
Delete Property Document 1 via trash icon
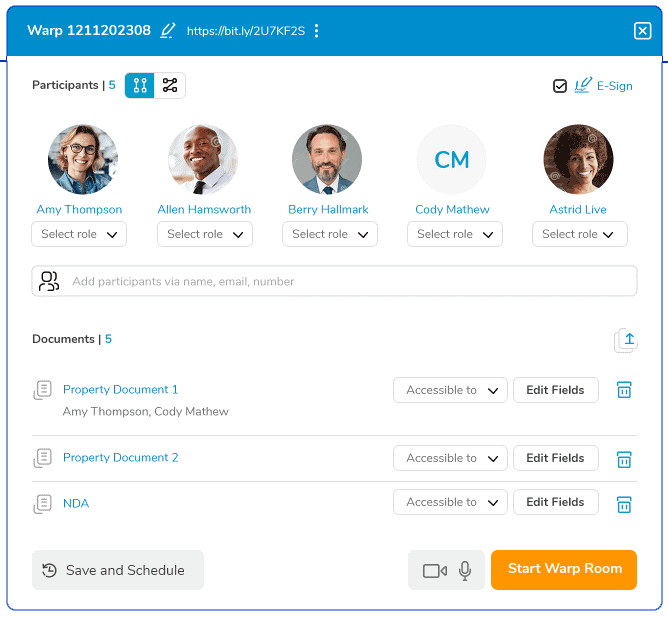pyautogui.click(x=624, y=390)
